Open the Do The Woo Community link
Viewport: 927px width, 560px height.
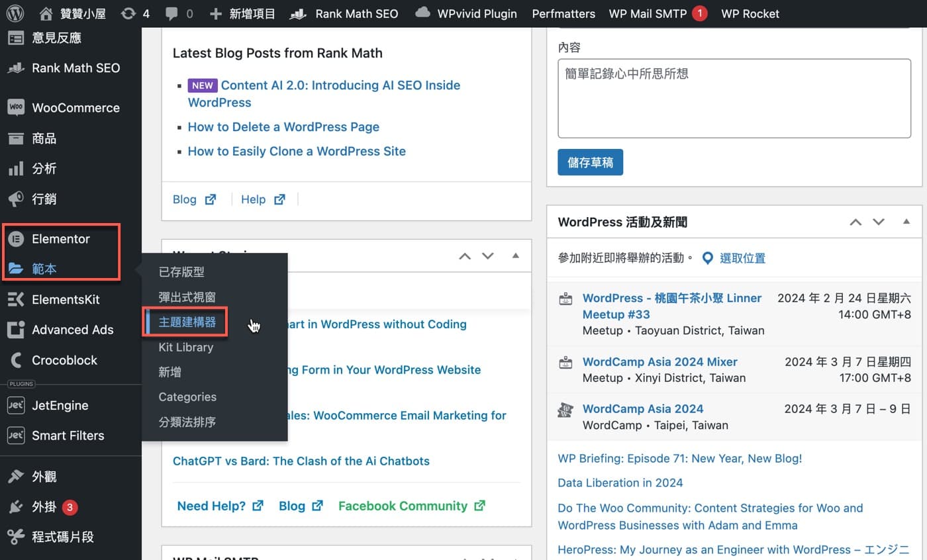coord(710,516)
